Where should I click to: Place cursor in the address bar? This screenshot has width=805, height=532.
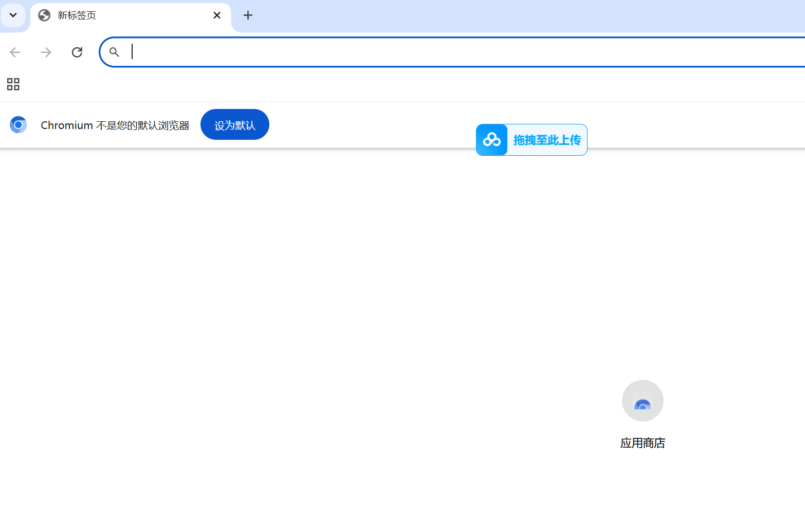click(308, 52)
